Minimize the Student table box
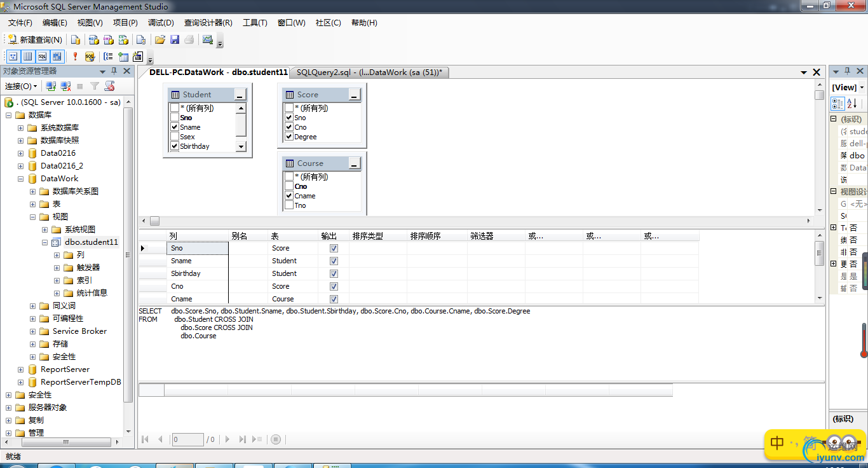 240,95
